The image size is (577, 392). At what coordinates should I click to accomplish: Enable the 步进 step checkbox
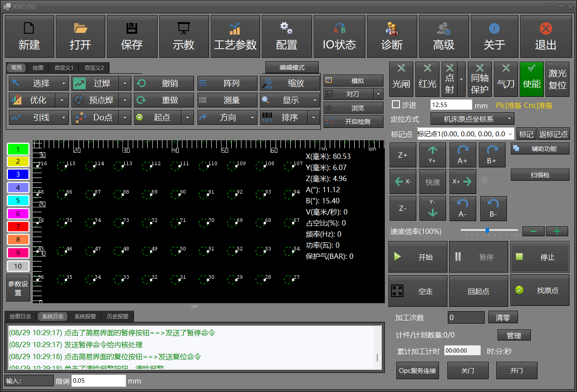[396, 105]
